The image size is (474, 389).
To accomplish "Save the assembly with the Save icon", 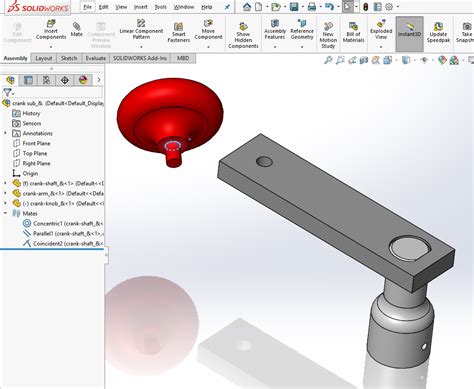I will coord(294,7).
